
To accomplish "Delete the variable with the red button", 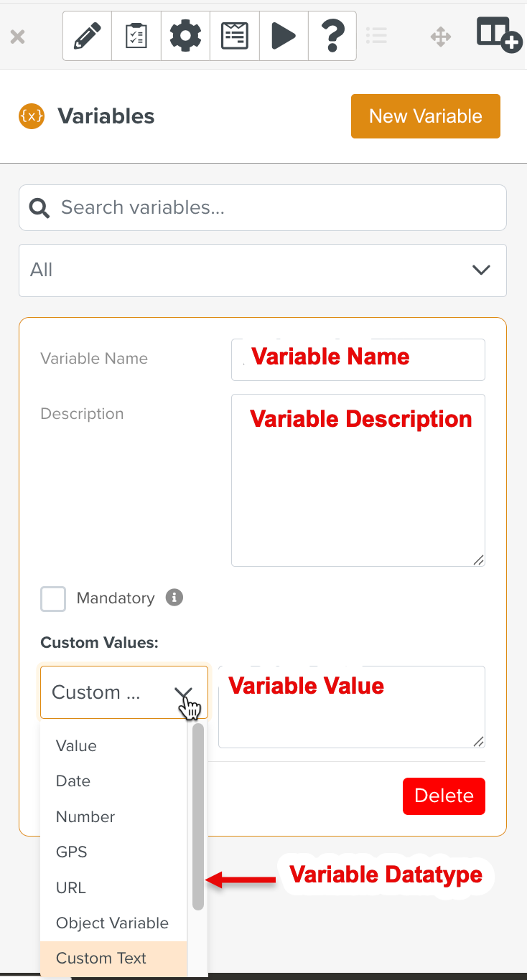I will [444, 796].
